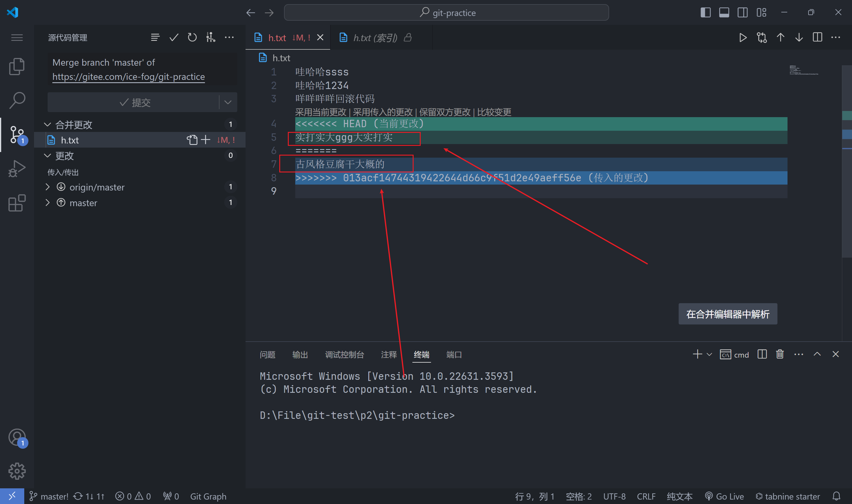Click the git-practice command center search box
The image size is (852, 504).
pyautogui.click(x=446, y=12)
